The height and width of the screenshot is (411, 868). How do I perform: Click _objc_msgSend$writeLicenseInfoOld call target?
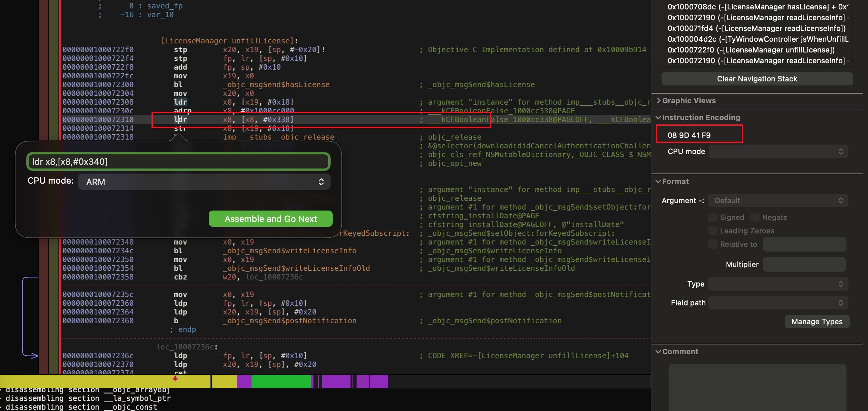(296, 268)
